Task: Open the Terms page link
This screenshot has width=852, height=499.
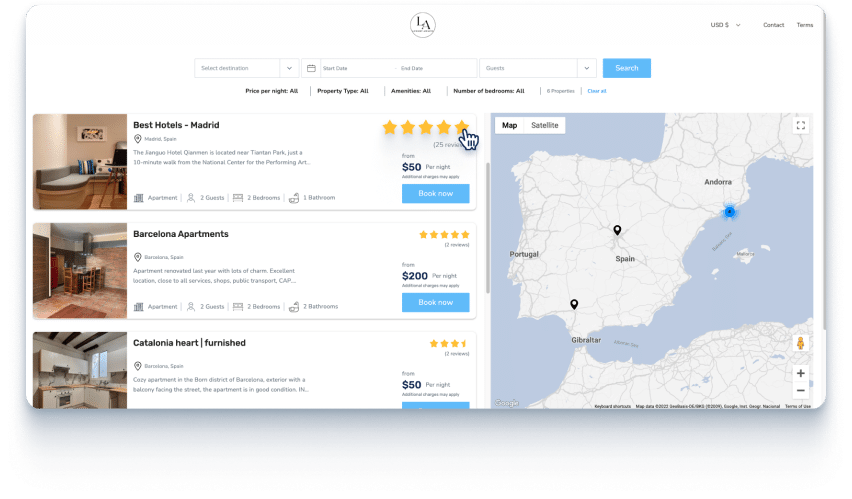Action: tap(805, 25)
